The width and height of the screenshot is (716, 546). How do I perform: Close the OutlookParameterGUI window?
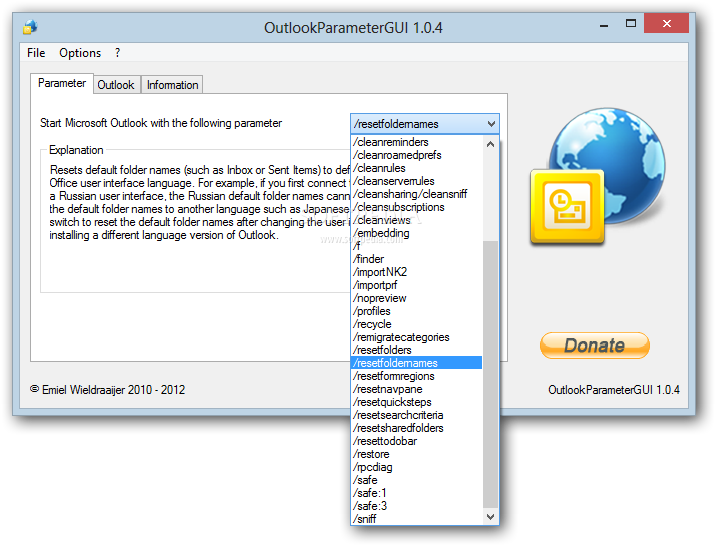pyautogui.click(x=666, y=23)
